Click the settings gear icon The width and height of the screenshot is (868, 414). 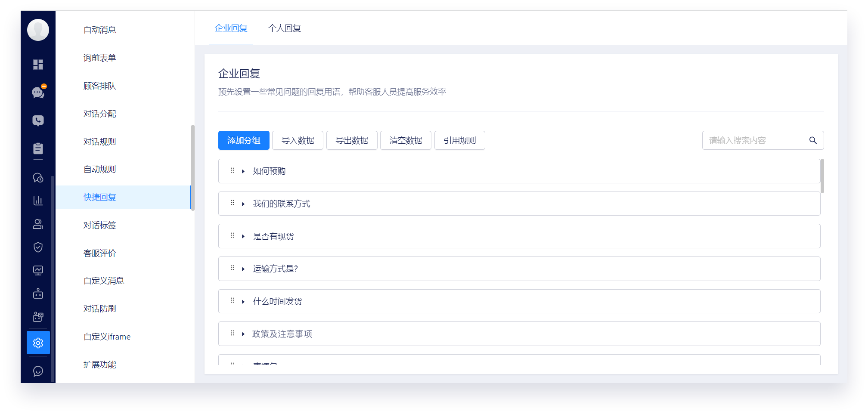click(x=38, y=343)
